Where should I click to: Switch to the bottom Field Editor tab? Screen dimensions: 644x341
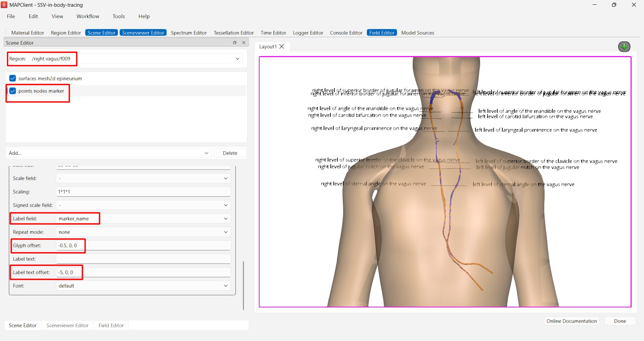click(111, 325)
